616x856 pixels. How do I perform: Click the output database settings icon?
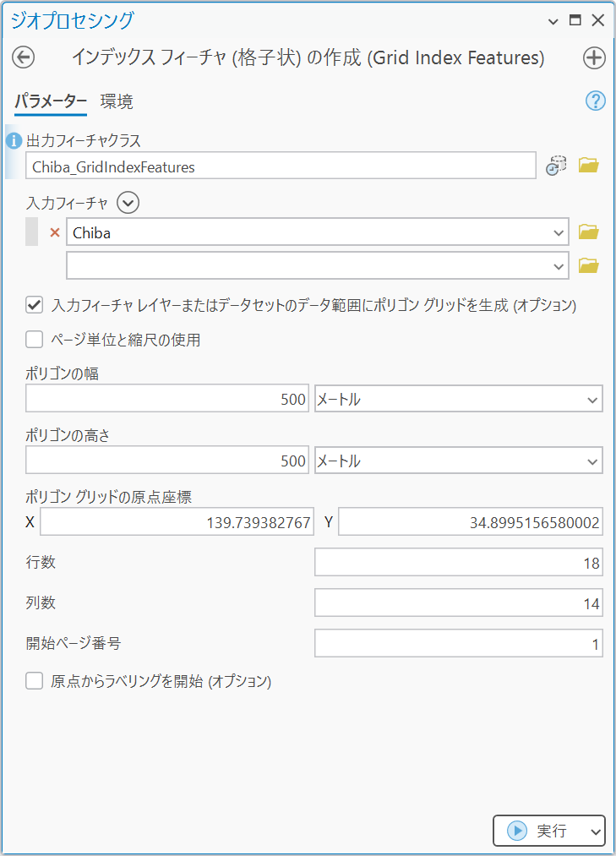coord(556,166)
